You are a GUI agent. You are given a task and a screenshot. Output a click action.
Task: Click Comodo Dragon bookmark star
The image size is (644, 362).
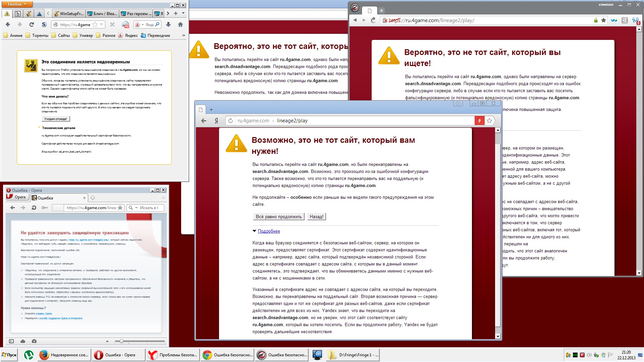point(604,20)
